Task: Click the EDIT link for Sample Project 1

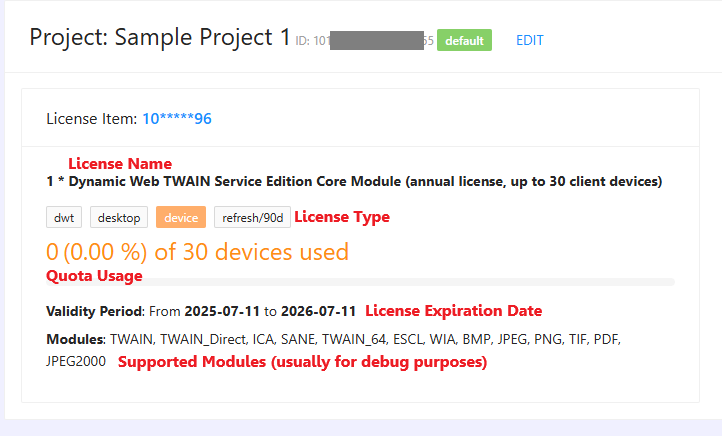Action: click(x=530, y=41)
